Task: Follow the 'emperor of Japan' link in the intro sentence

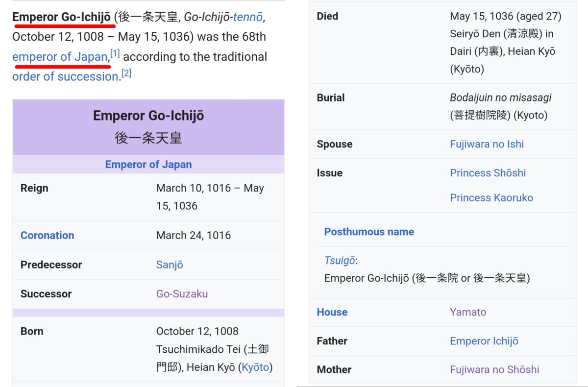Action: point(60,57)
